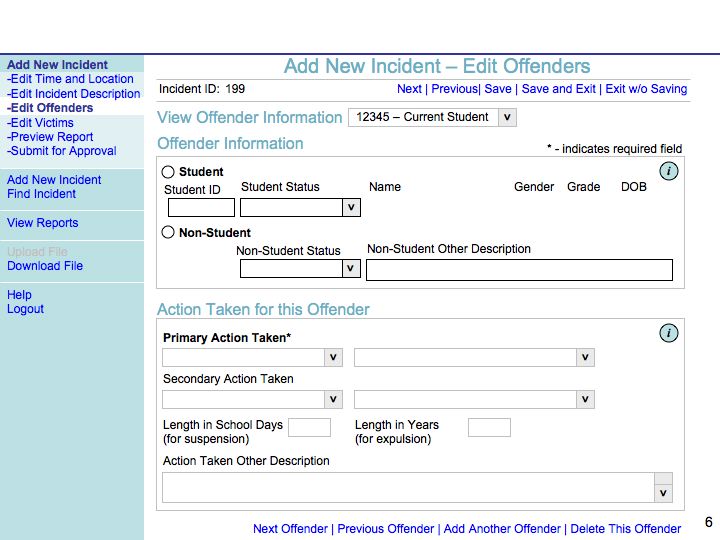This screenshot has width=720, height=540.
Task: Open the first Primary Action Taken dropdown
Action: 253,357
